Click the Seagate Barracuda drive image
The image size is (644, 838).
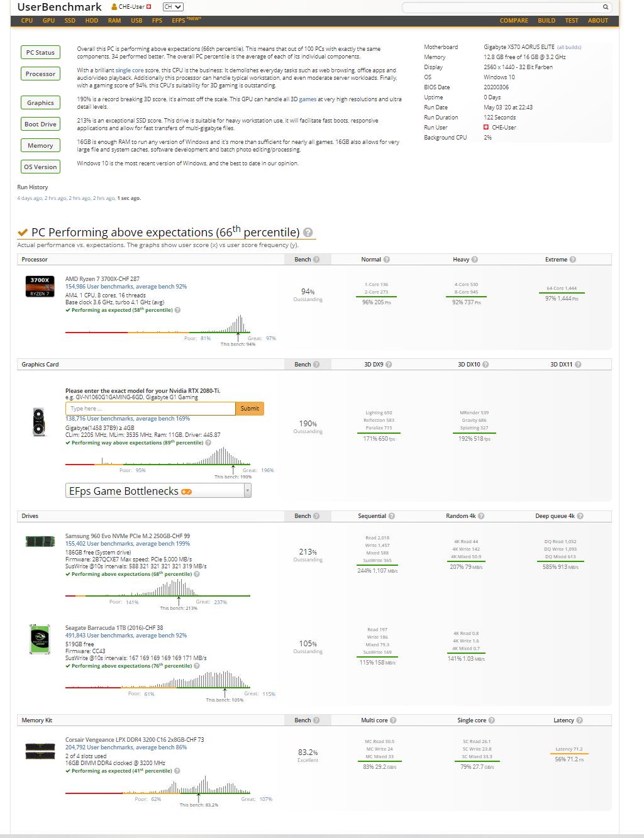(x=40, y=639)
